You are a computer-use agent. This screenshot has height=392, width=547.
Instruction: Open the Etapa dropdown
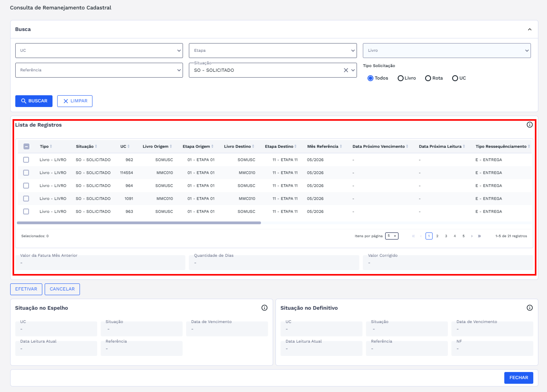coord(273,50)
